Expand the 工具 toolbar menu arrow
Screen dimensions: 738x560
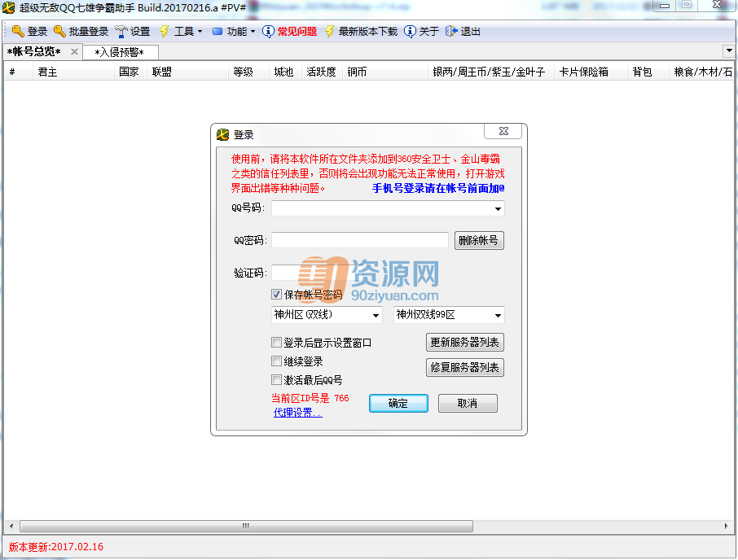200,32
